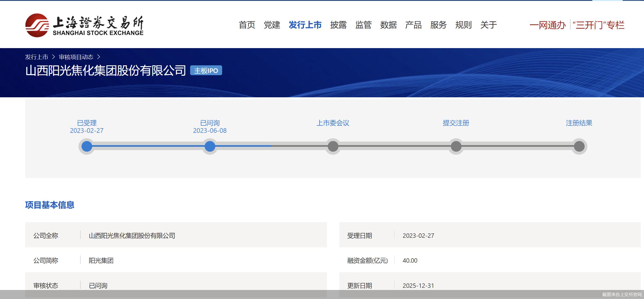
Task: Open the 监管 navigation menu
Action: click(x=363, y=25)
